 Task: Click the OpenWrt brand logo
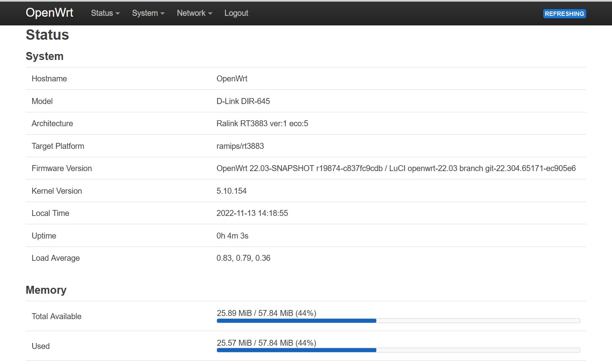(49, 12)
